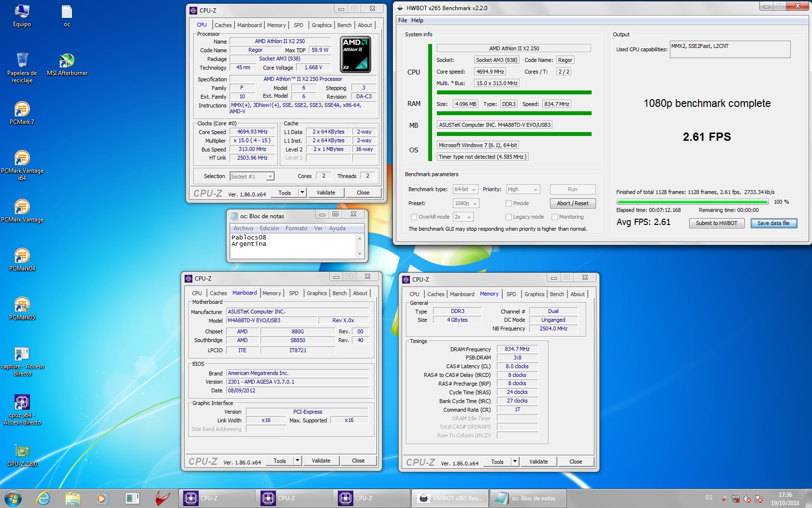This screenshot has height=508, width=812.
Task: Click the red bird taskbar icon
Action: click(162, 498)
